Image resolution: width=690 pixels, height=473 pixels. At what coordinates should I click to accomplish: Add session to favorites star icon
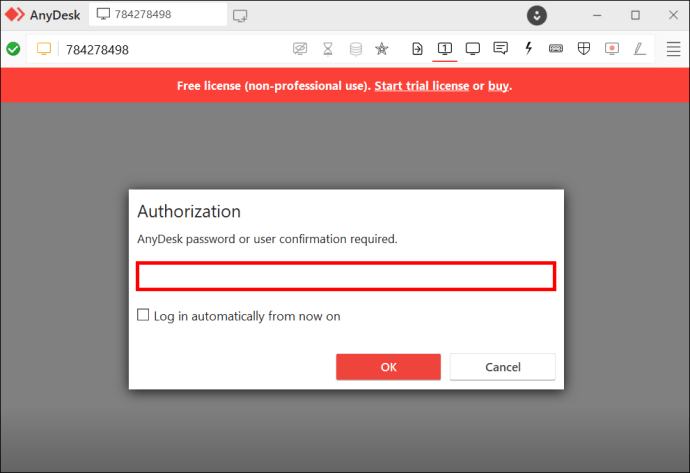coord(382,49)
